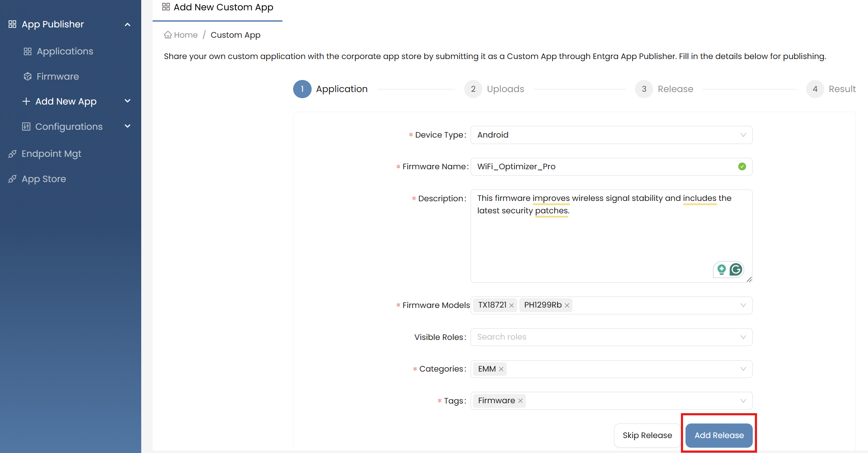Remove the TX18721 model tag
The width and height of the screenshot is (868, 453).
tap(512, 305)
